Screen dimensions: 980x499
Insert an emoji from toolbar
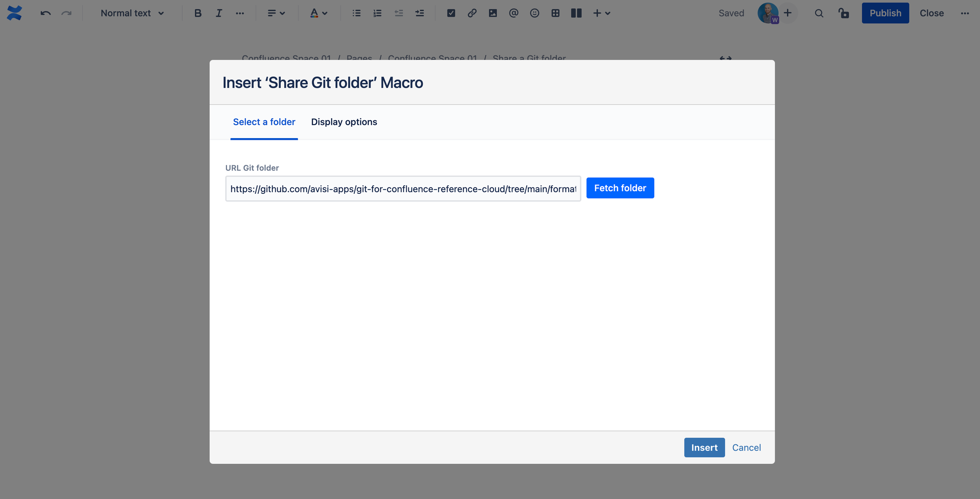(534, 13)
